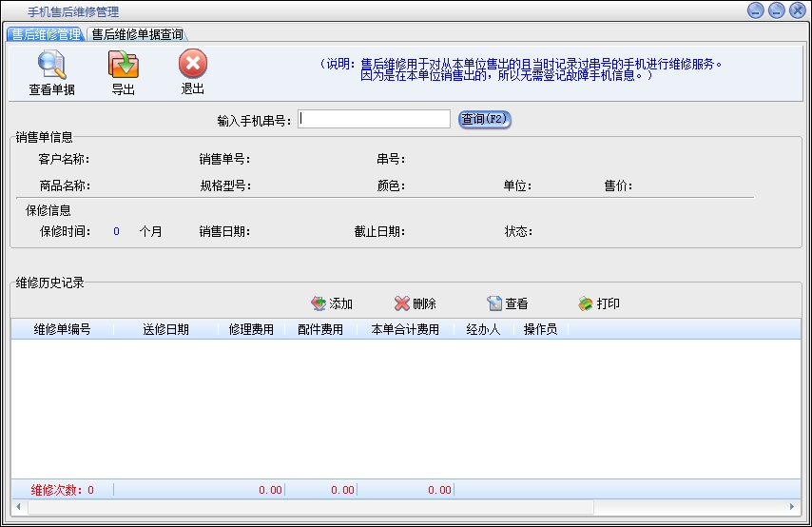Screen dimensions: 812x527
Task: Click the horizontal scrollbar right arrow
Action: coord(793,506)
